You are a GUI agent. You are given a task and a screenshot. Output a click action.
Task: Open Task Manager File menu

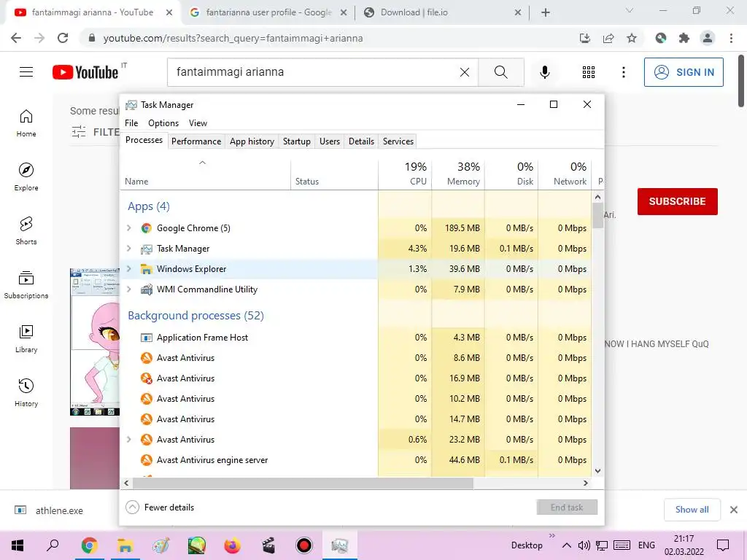[131, 122]
